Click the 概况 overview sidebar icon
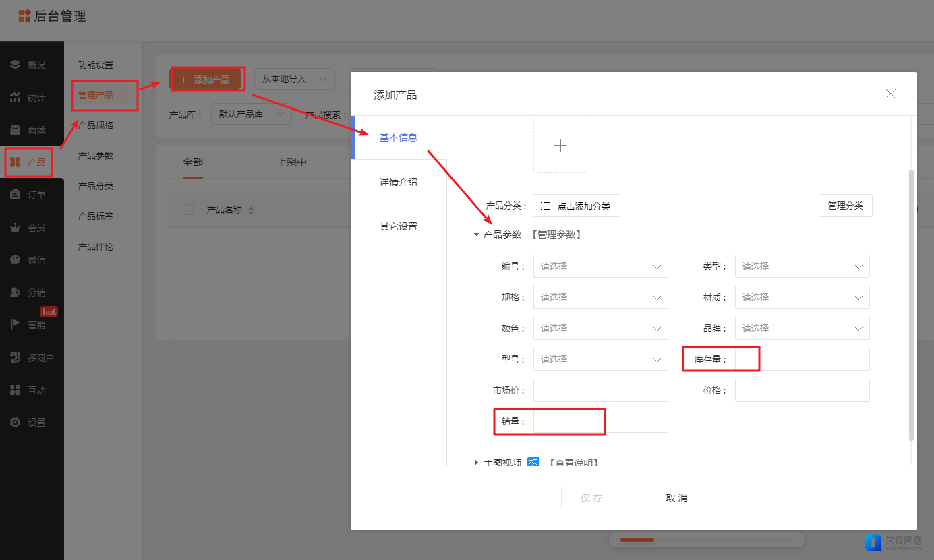 click(x=15, y=65)
